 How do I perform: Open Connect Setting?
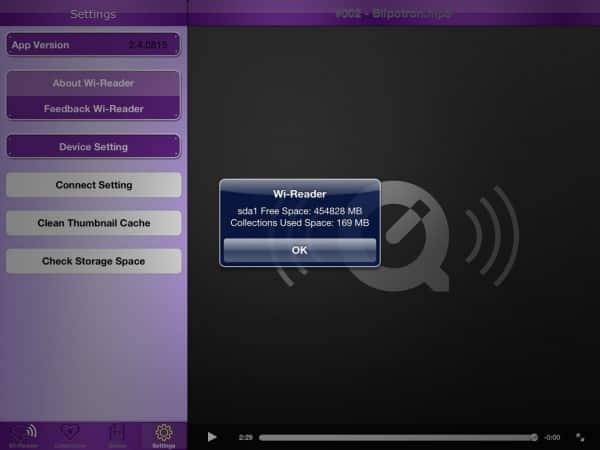[x=94, y=185]
